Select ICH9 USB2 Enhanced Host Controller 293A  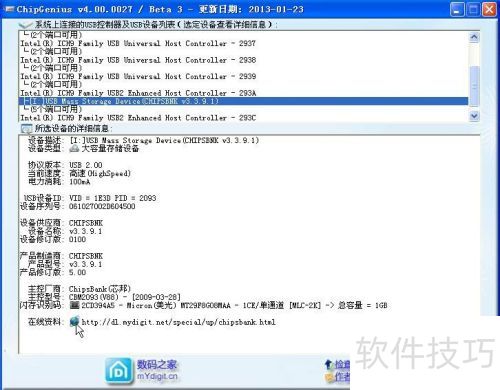pyautogui.click(x=138, y=93)
